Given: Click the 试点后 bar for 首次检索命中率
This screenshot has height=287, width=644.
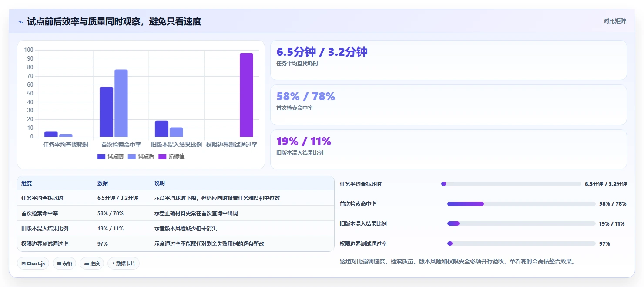Looking at the screenshot, I should (121, 103).
